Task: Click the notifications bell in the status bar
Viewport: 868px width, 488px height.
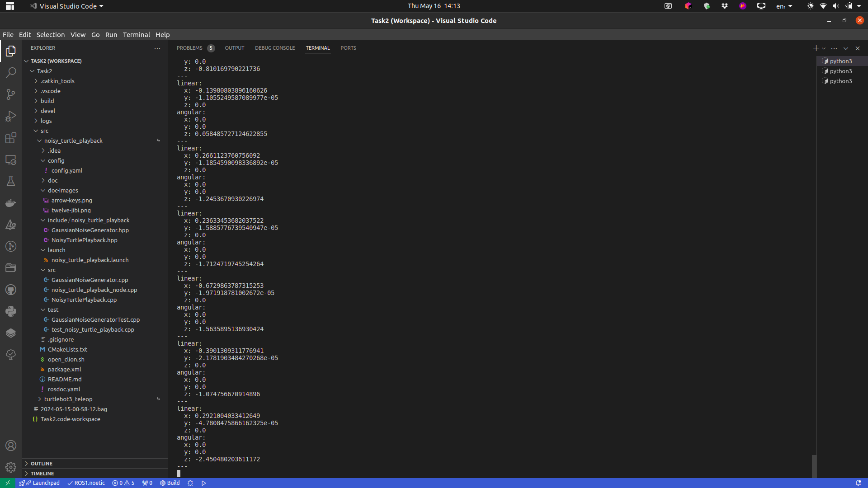Action: coord(858,483)
